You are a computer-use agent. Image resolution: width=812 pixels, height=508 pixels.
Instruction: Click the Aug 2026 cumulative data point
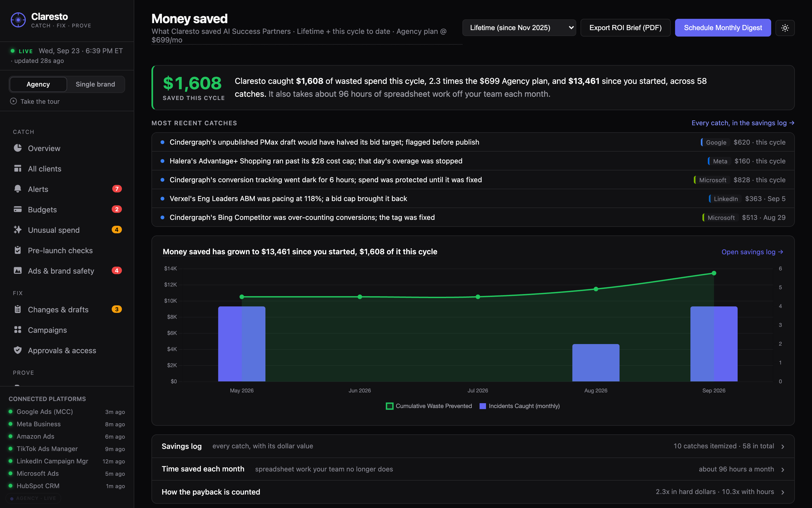click(x=596, y=289)
